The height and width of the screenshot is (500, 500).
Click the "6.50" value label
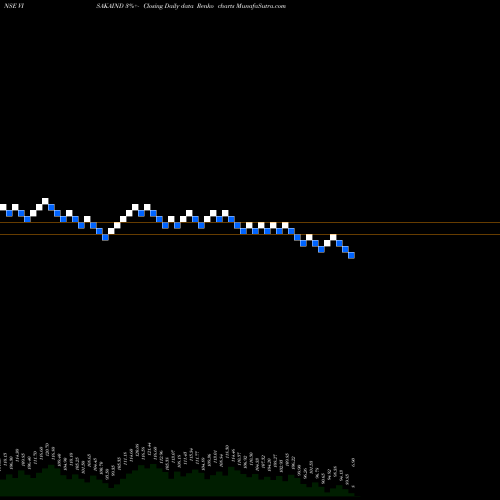(353, 462)
